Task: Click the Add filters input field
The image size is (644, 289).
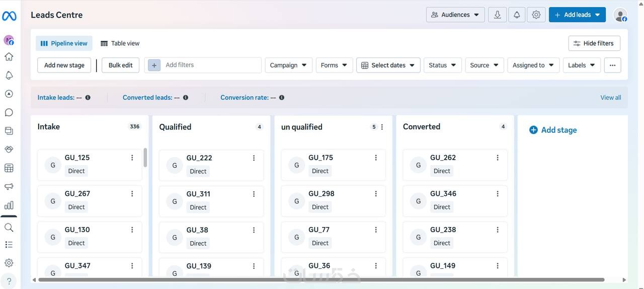Action: click(x=211, y=65)
